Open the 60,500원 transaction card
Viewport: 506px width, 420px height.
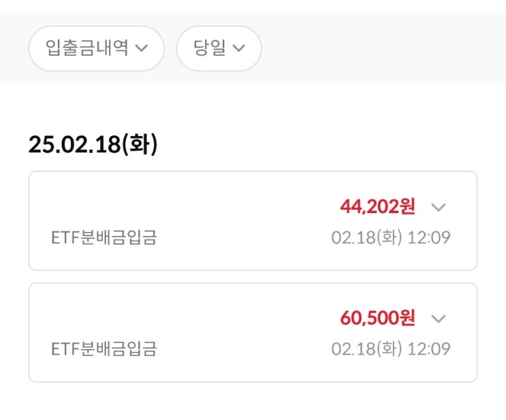(x=204, y=332)
